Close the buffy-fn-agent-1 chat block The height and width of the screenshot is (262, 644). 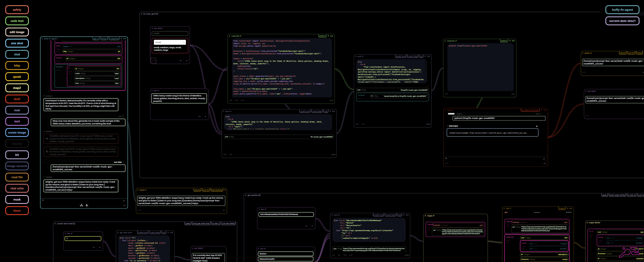click(42, 39)
